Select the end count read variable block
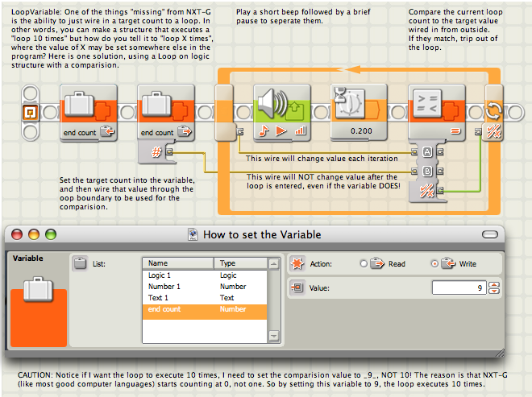 pyautogui.click(x=166, y=113)
